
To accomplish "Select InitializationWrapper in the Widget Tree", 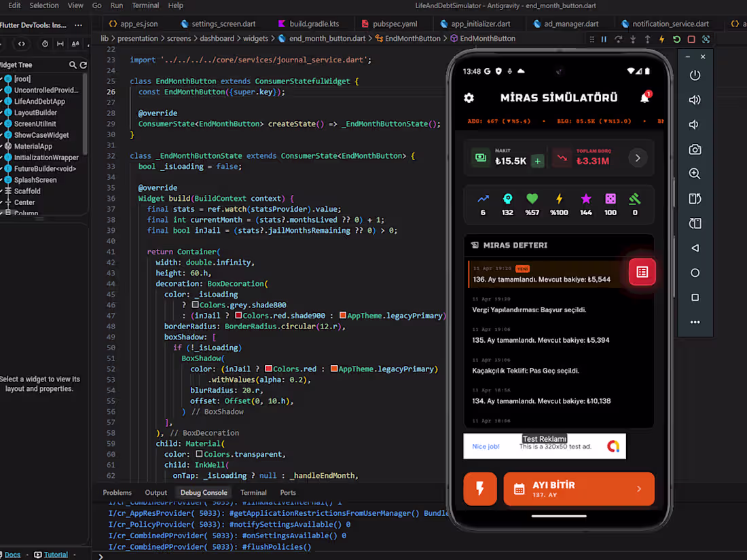I will tap(46, 157).
